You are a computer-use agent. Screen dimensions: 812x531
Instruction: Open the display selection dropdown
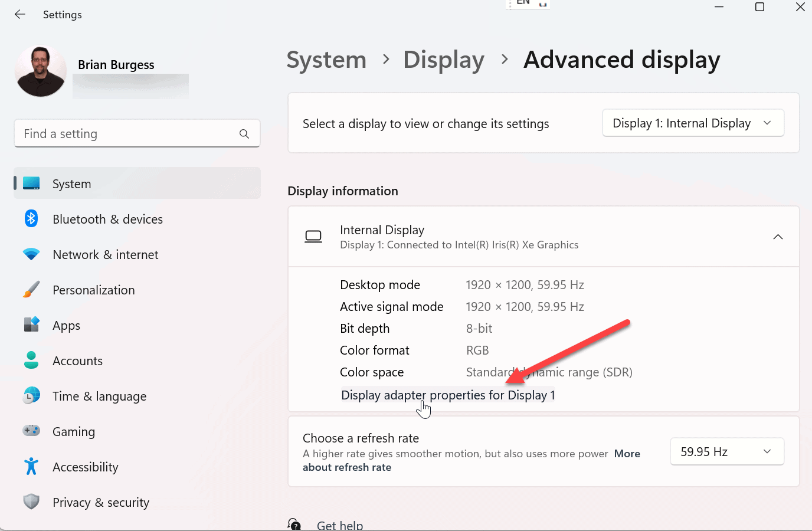(x=693, y=123)
